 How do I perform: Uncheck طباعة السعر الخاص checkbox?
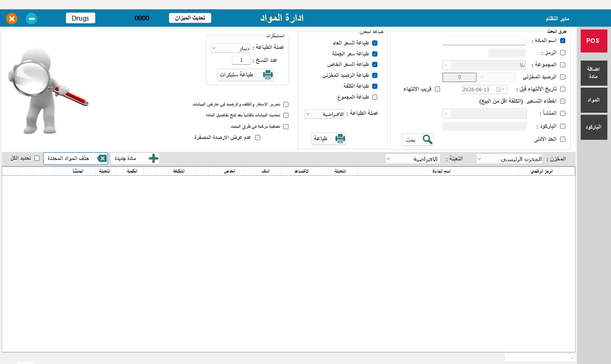pyautogui.click(x=375, y=65)
